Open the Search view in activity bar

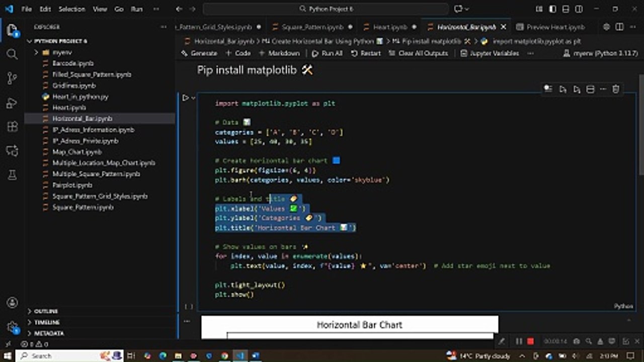pyautogui.click(x=12, y=54)
